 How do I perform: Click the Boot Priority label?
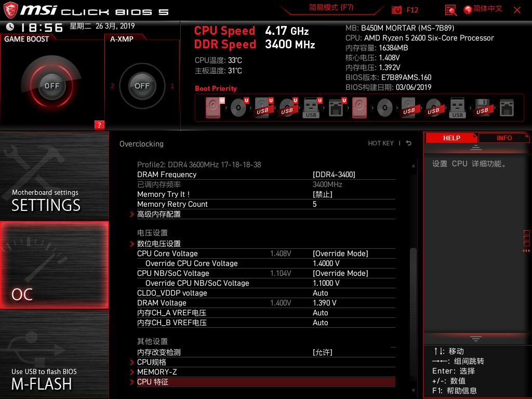[x=216, y=88]
